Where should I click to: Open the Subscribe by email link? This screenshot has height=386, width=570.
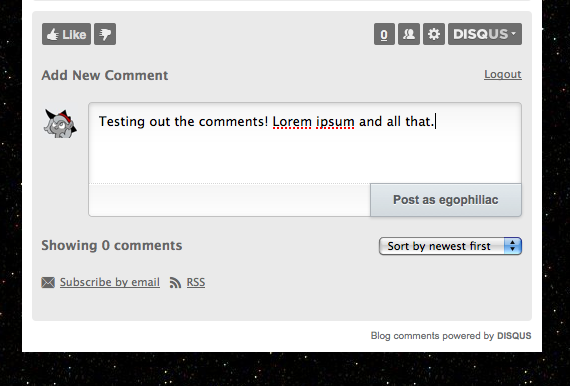pyautogui.click(x=110, y=282)
